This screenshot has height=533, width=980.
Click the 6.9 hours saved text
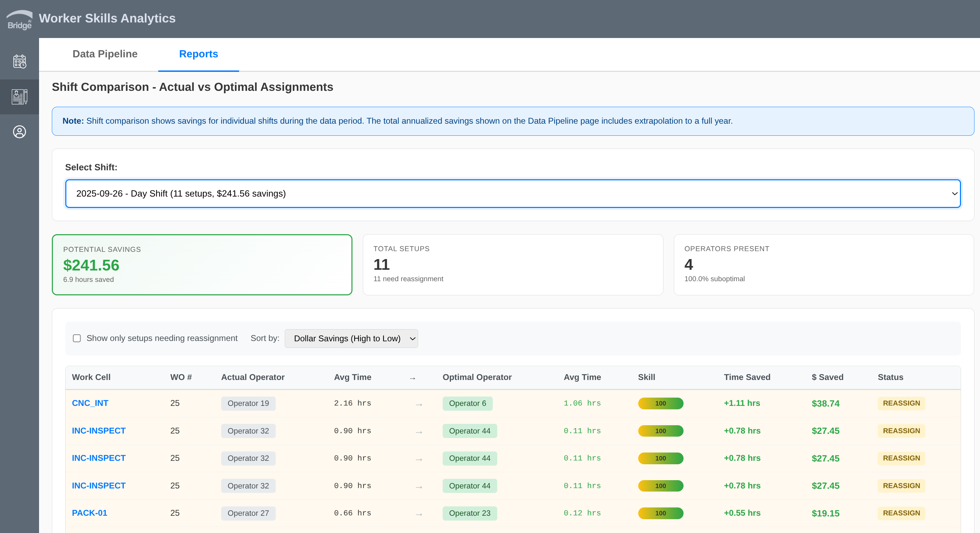point(88,279)
